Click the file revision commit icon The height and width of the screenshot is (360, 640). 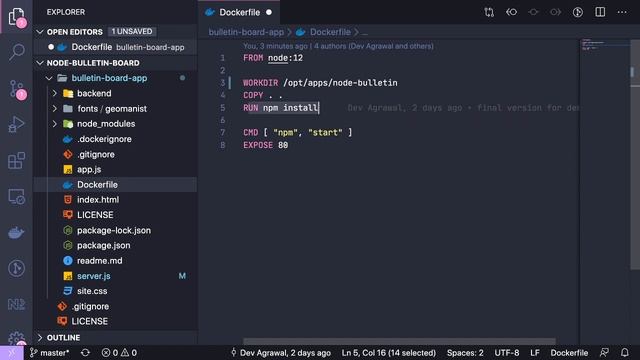533,12
